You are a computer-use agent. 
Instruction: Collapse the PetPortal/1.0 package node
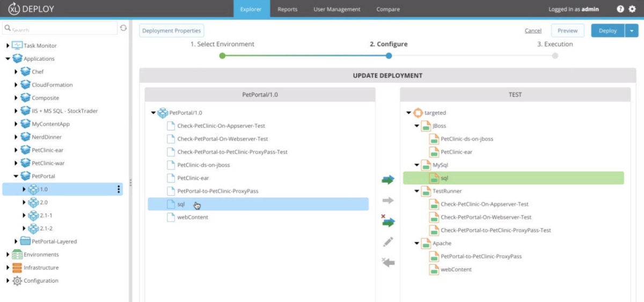coord(153,113)
